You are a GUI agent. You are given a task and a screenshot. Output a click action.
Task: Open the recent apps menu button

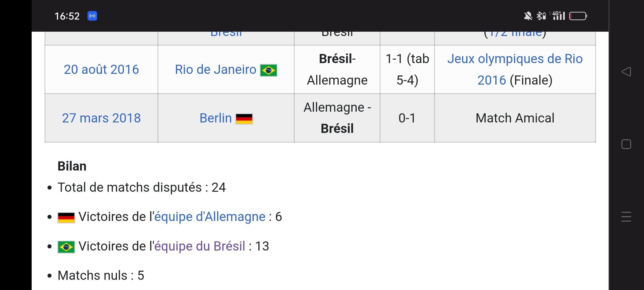[x=626, y=217]
